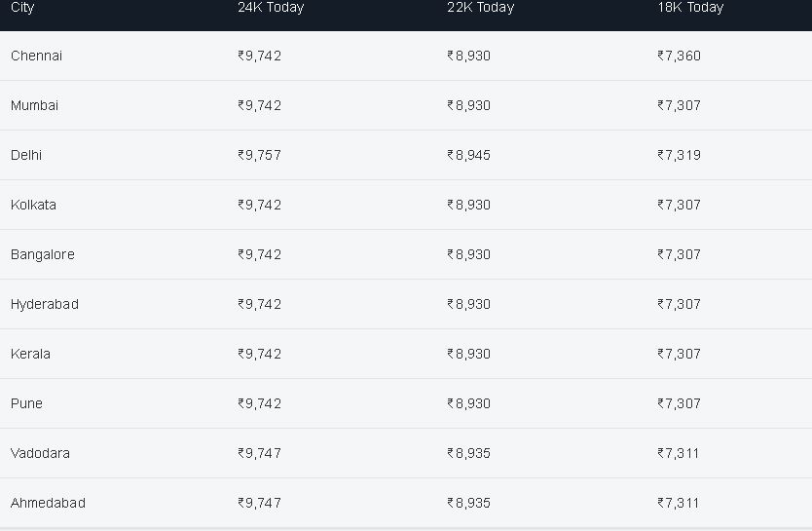
Task: Click the Delhi city name
Action: coord(26,155)
